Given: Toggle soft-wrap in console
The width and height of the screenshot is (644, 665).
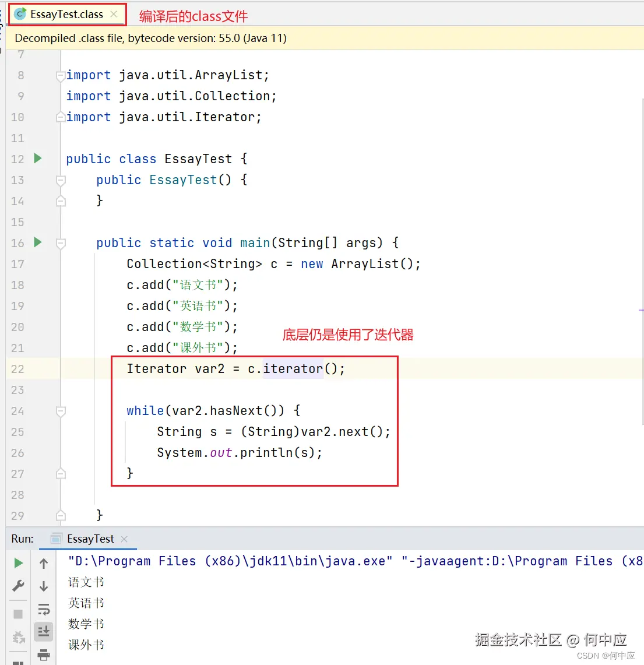Looking at the screenshot, I should (x=44, y=610).
